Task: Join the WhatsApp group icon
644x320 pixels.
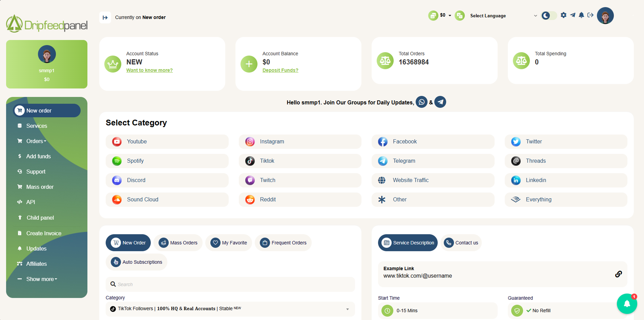Action: (x=421, y=102)
